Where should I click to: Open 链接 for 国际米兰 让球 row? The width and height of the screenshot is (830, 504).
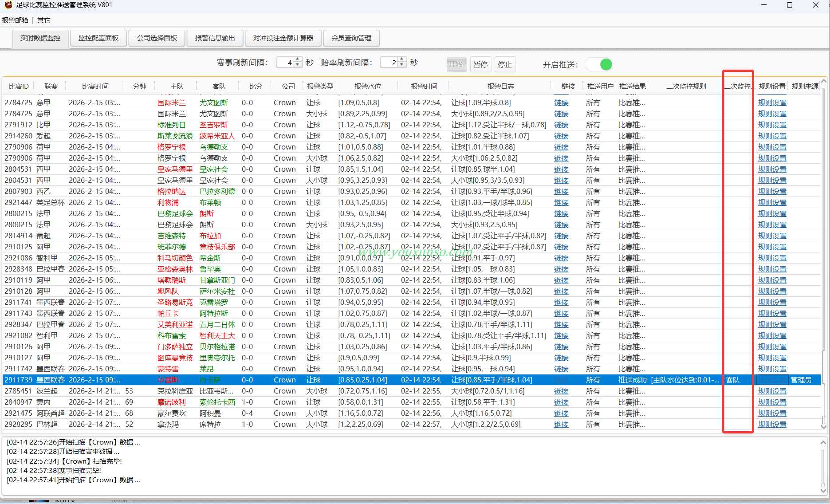pos(561,103)
